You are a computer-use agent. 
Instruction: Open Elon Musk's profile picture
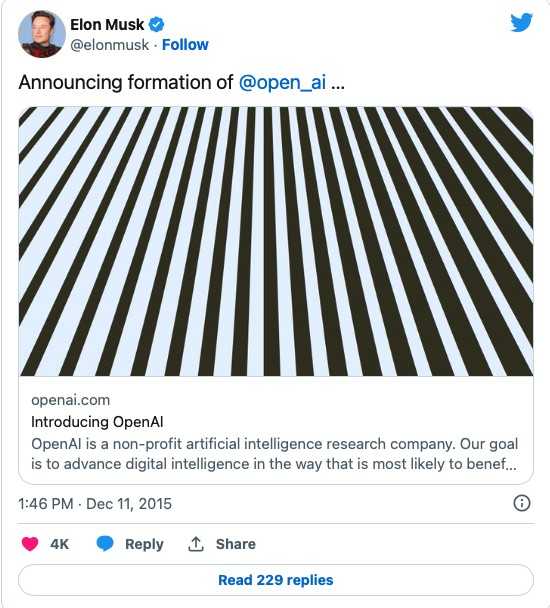42,34
